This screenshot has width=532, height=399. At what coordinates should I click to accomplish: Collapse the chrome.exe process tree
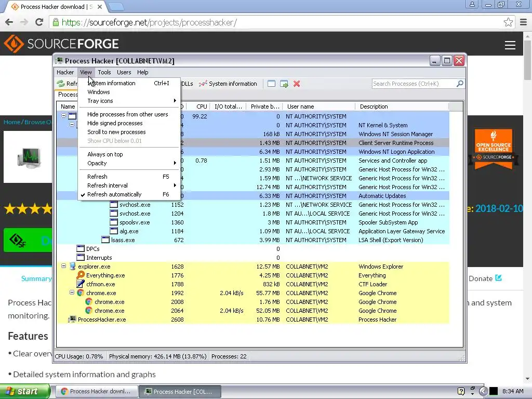(x=72, y=292)
